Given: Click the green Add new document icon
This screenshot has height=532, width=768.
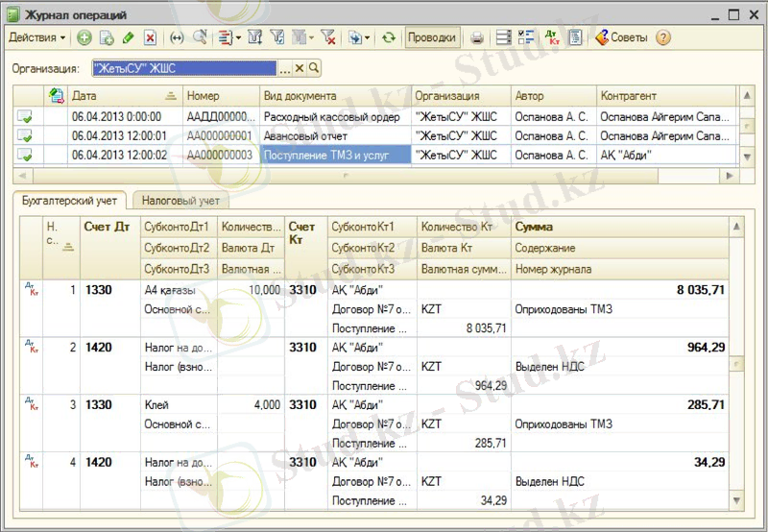Looking at the screenshot, I should (x=84, y=38).
